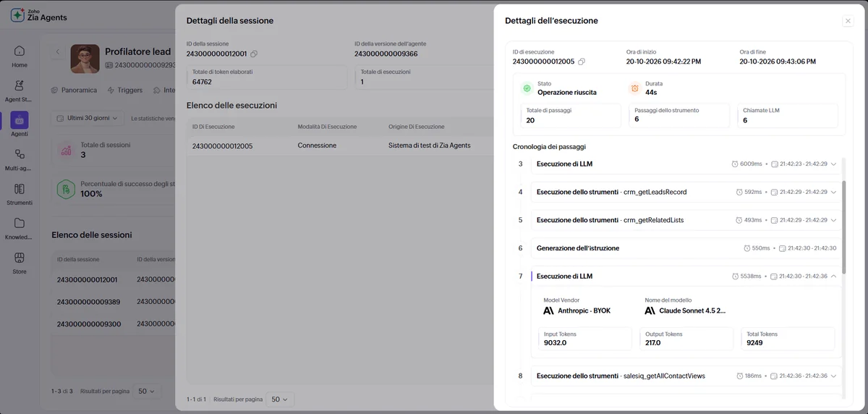Click the clock icon beside 6009ms
The height and width of the screenshot is (414, 868).
[736, 164]
